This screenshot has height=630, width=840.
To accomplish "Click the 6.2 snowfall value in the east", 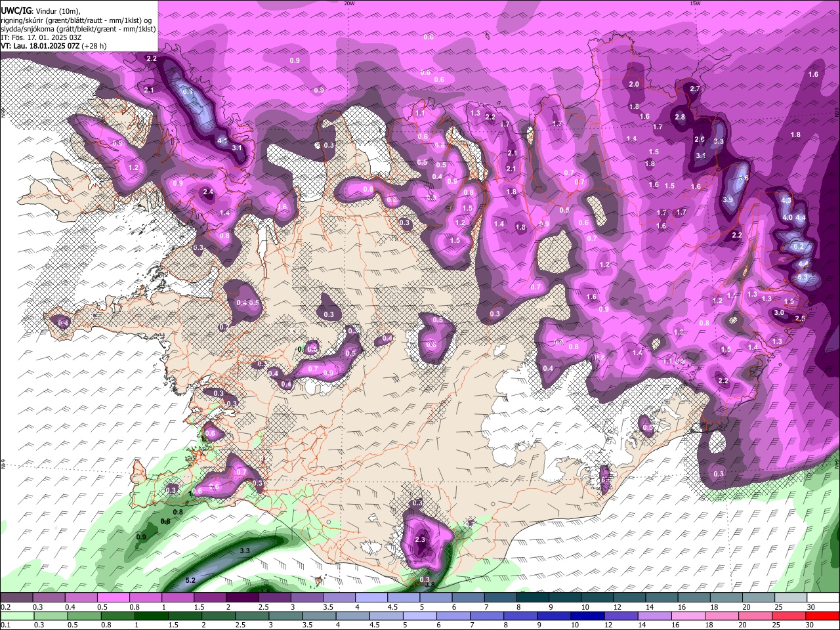I will [x=799, y=246].
